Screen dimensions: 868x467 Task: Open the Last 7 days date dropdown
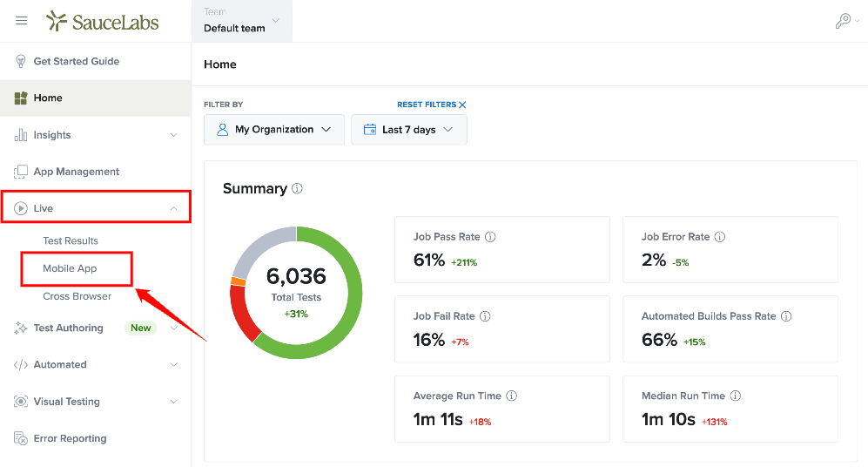click(409, 130)
